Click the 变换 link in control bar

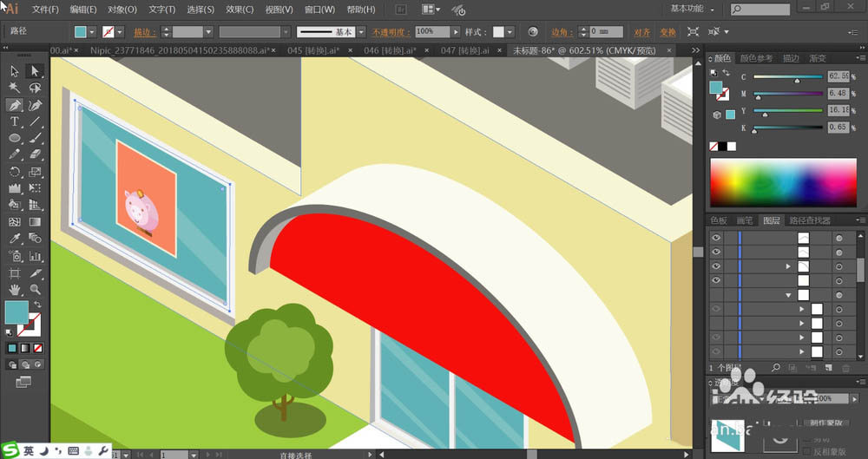click(667, 32)
